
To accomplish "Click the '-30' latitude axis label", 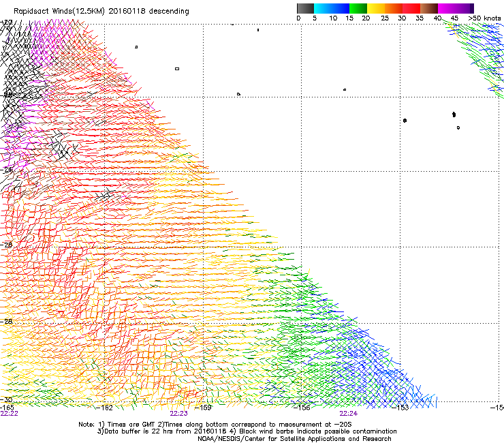I will 6,399.
